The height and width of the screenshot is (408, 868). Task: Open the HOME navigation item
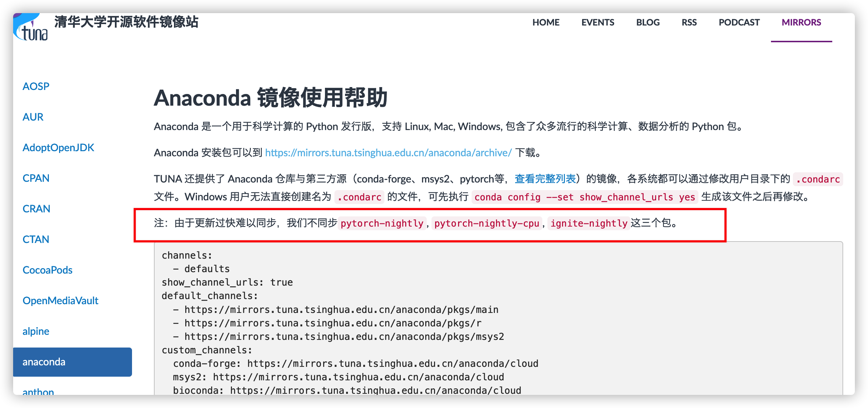[x=546, y=23]
